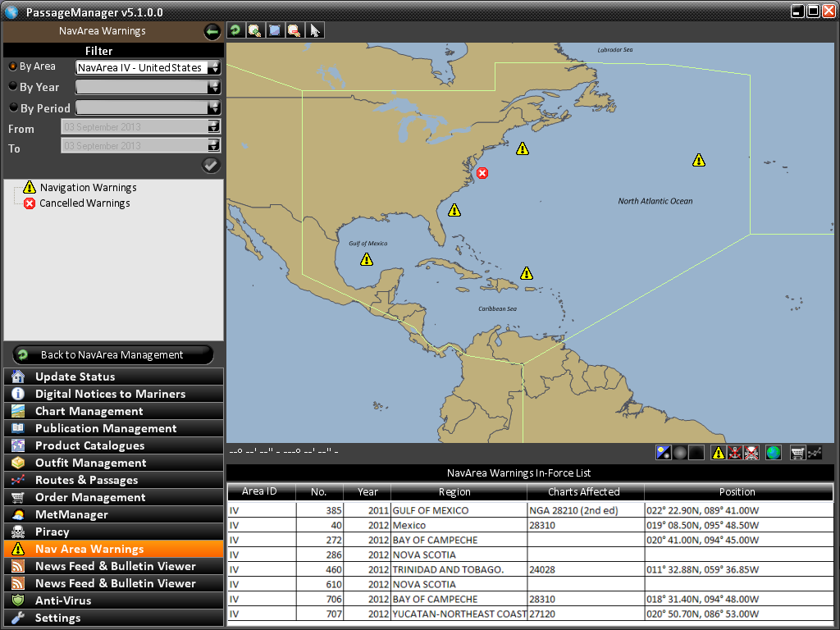Apply filter with the checkmark button
This screenshot has height=630, width=840.
211,165
